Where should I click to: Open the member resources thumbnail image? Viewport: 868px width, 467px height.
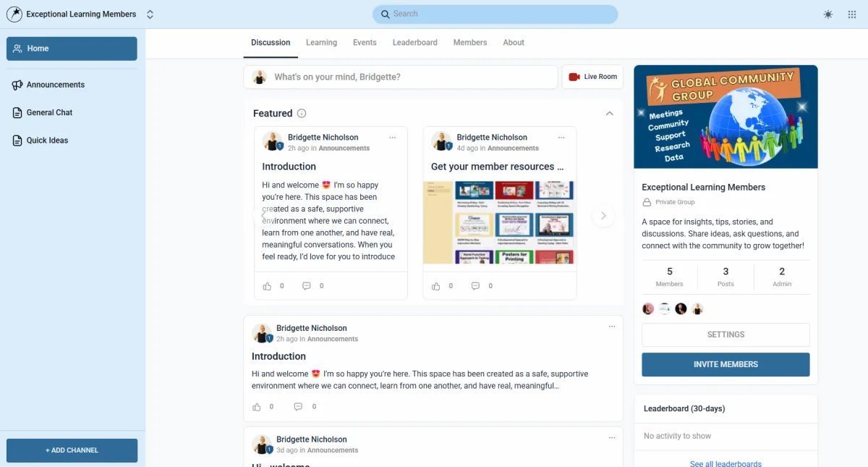tap(499, 222)
